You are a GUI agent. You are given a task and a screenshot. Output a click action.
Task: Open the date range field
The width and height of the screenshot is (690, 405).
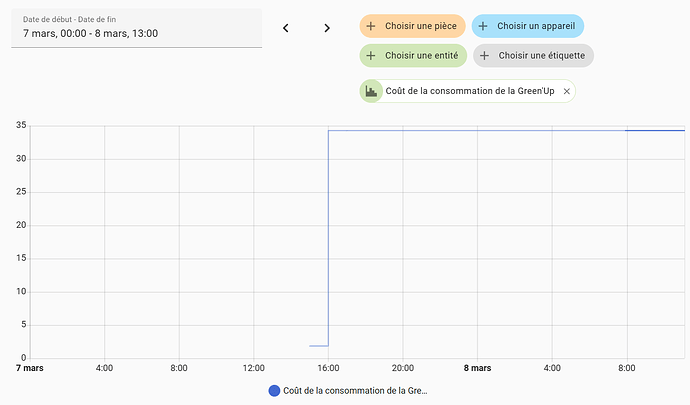click(x=136, y=28)
